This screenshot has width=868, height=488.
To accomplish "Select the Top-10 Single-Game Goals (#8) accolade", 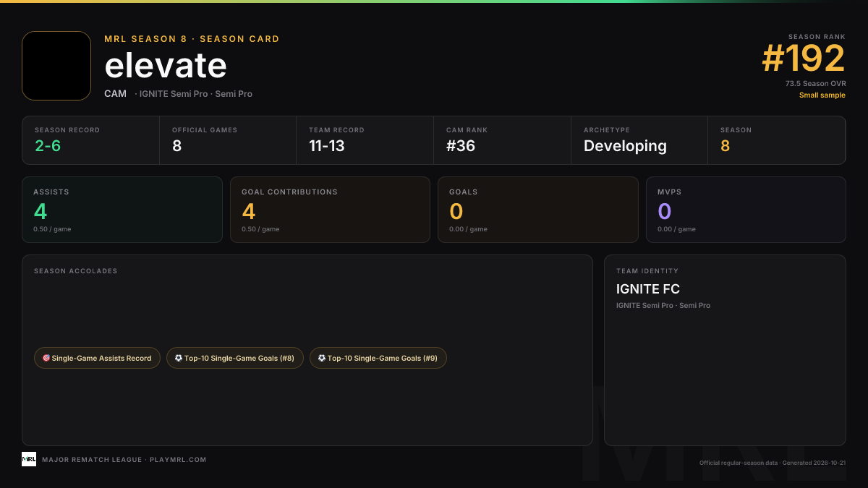I will [235, 358].
